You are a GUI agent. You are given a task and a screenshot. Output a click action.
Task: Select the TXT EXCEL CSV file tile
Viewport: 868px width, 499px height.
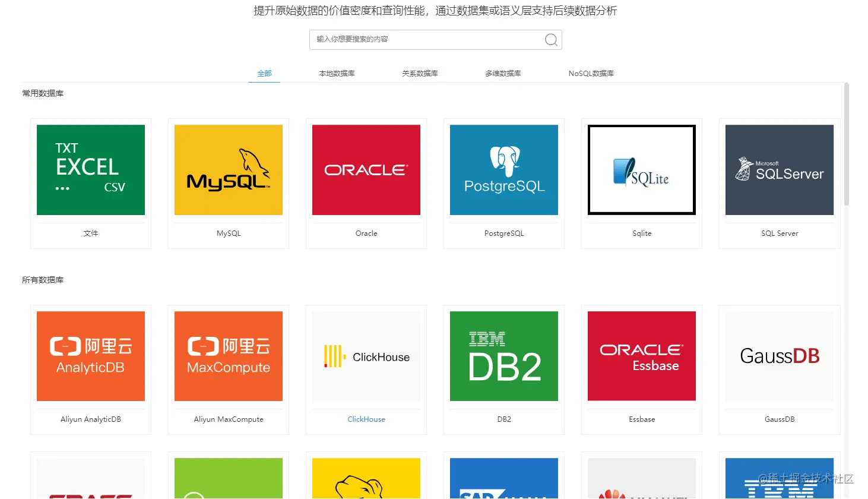91,170
